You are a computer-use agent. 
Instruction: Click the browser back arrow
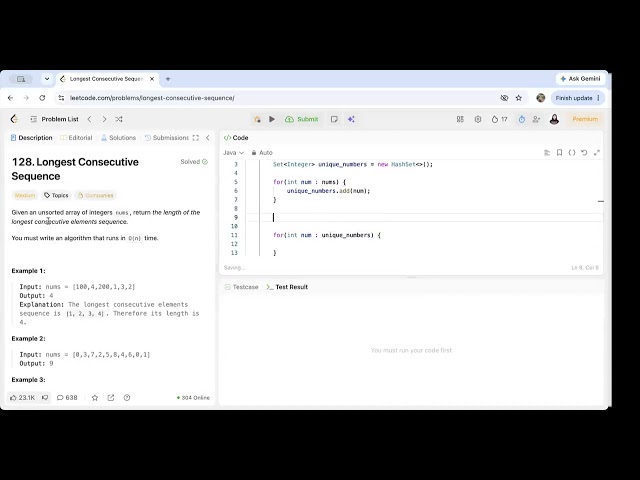pos(11,98)
